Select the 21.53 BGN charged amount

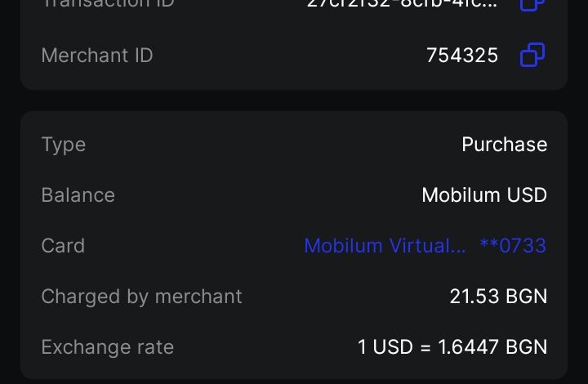(498, 296)
